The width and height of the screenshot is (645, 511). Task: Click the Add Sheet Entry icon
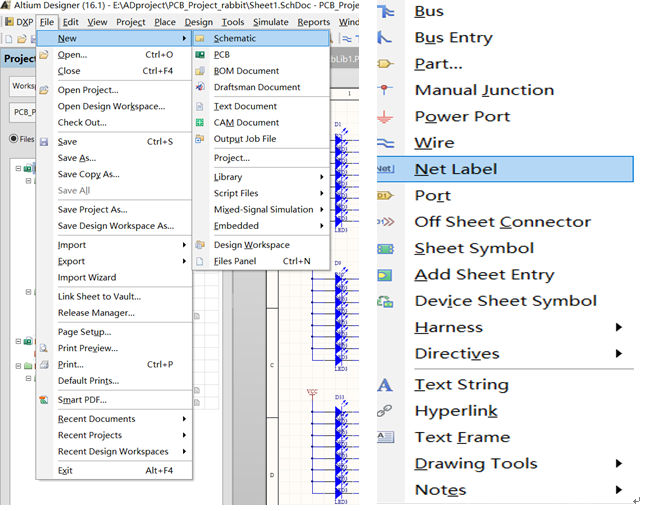(385, 275)
